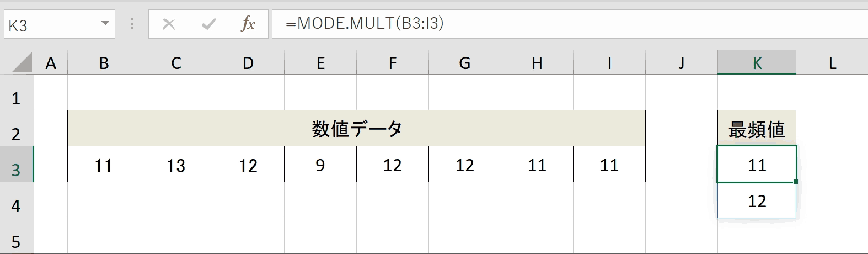Click the formula bar vertical dots handle
Screen dimensions: 868x254
[x=131, y=24]
